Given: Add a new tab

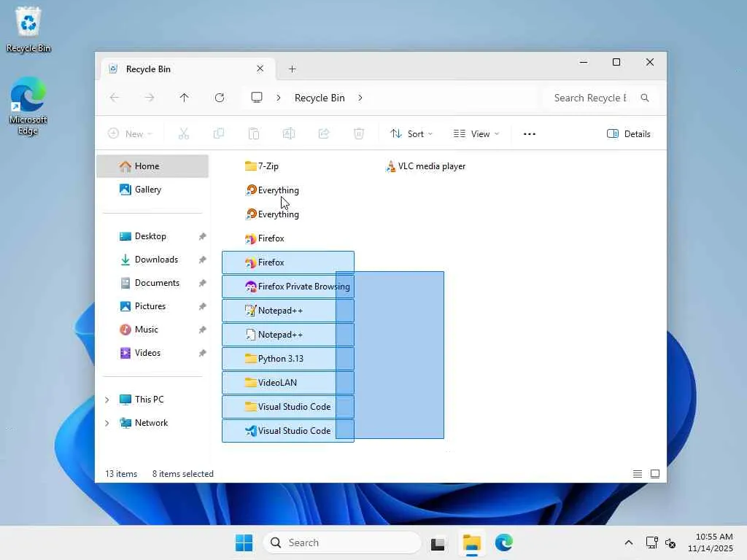Looking at the screenshot, I should pyautogui.click(x=292, y=69).
